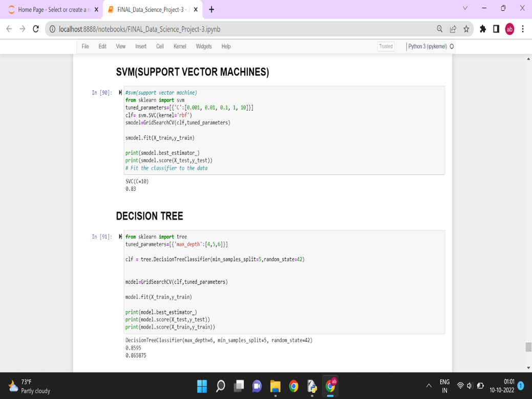Click the Trusted notebook button
The width and height of the screenshot is (532, 399).
click(x=386, y=47)
